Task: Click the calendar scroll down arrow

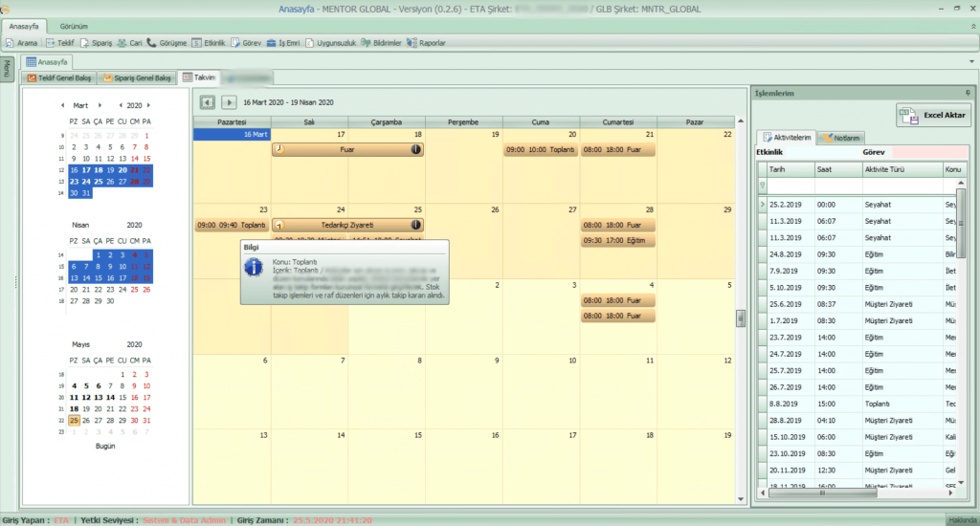Action: [x=741, y=499]
